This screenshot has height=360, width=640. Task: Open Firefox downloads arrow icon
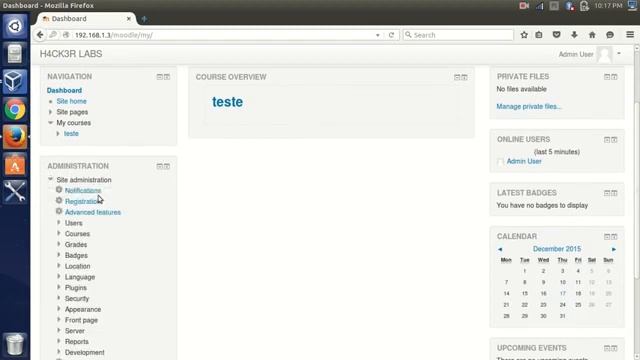pyautogui.click(x=574, y=35)
